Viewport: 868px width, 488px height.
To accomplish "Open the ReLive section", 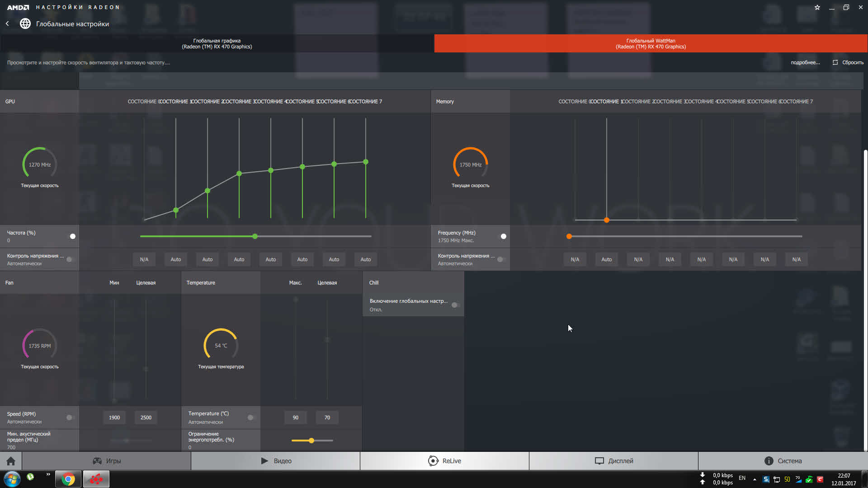I will pyautogui.click(x=444, y=461).
